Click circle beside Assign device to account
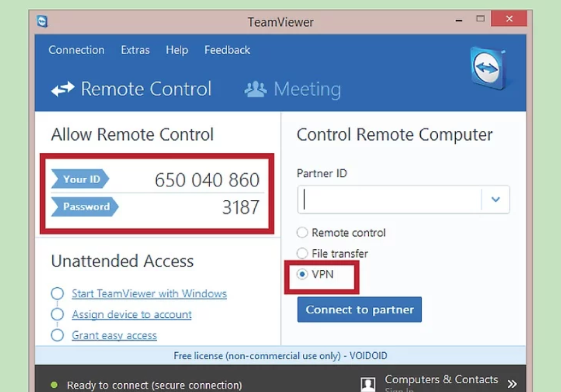561x392 pixels. (x=57, y=314)
